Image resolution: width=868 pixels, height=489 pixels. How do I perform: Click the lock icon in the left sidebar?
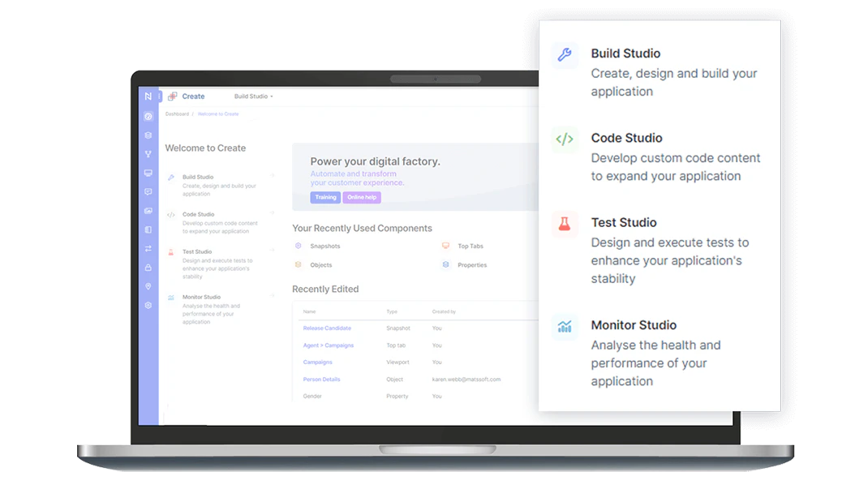[x=148, y=268]
